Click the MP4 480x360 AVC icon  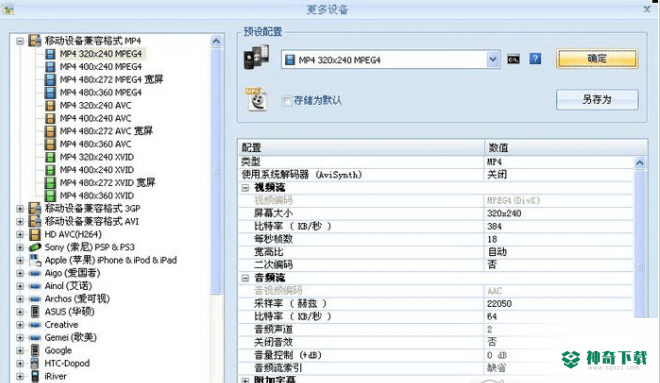(x=50, y=144)
